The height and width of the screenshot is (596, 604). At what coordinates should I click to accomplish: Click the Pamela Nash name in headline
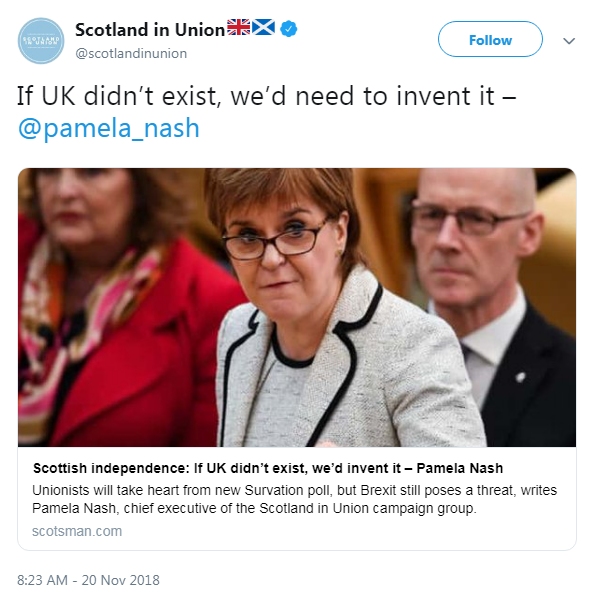point(460,468)
